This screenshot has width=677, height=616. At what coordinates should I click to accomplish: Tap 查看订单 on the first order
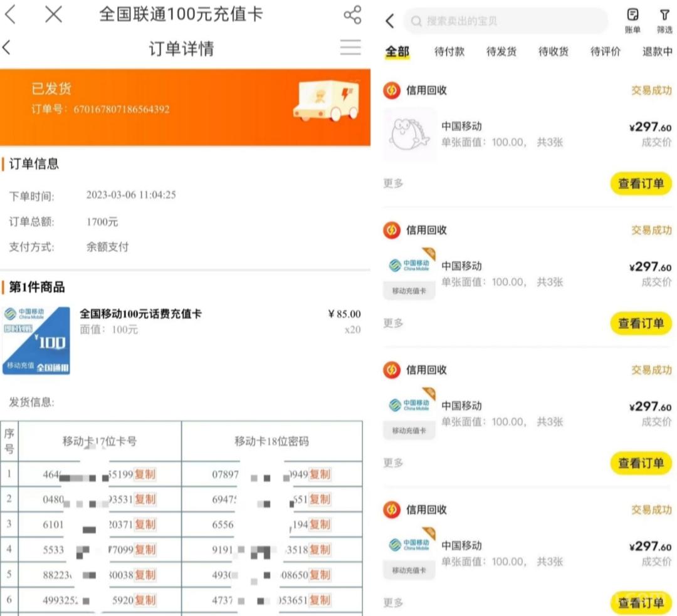tap(641, 183)
